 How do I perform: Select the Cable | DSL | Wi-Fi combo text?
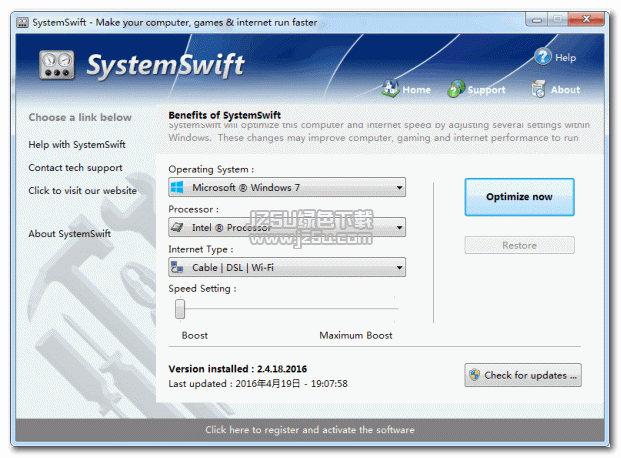coord(233,267)
